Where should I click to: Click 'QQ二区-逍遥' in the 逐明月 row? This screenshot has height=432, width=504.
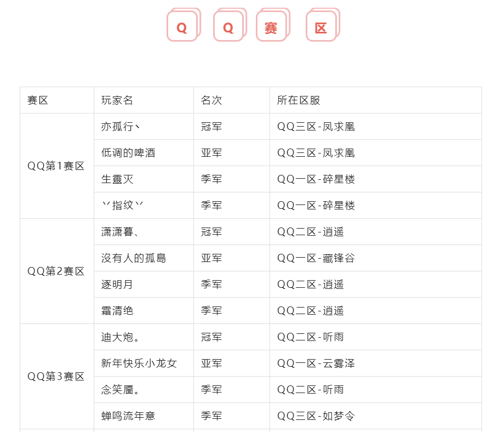311,285
